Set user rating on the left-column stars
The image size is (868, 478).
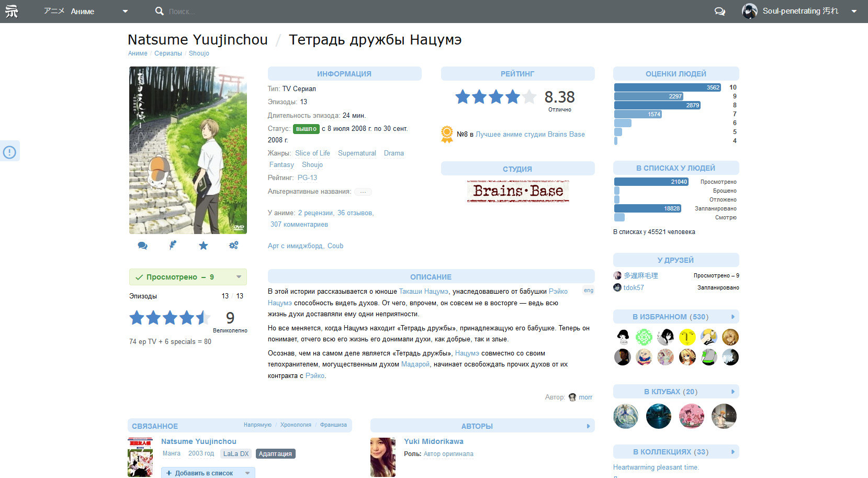coord(170,318)
